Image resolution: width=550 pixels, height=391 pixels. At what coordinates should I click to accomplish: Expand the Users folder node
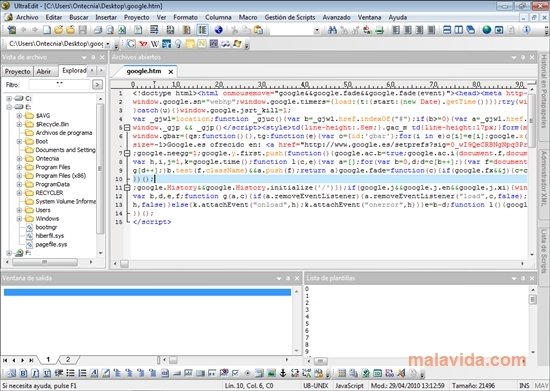pos(19,210)
